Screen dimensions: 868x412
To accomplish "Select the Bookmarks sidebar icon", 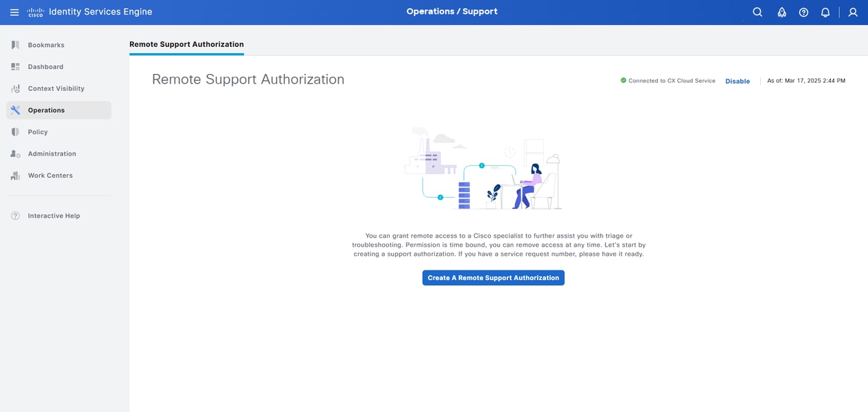I will point(15,44).
